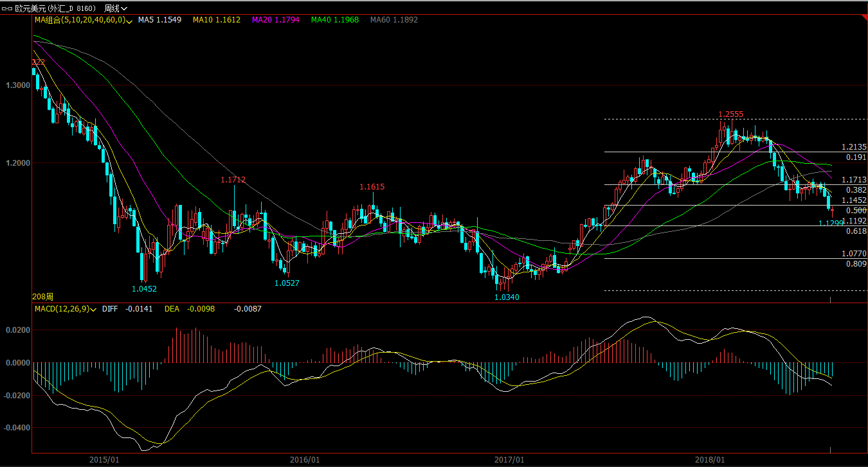Open the 周线 period dropdown
Viewport: 868px width, 467px height.
point(116,8)
